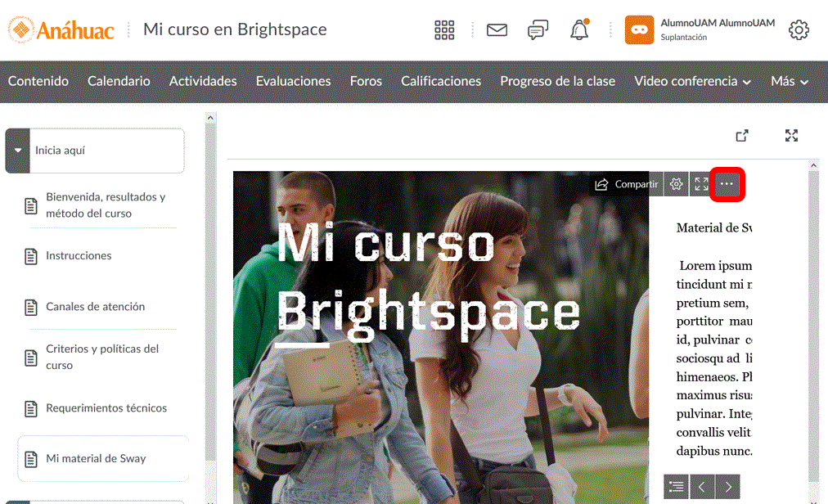
Task: Open the Sway table of contents icon
Action: [676, 487]
